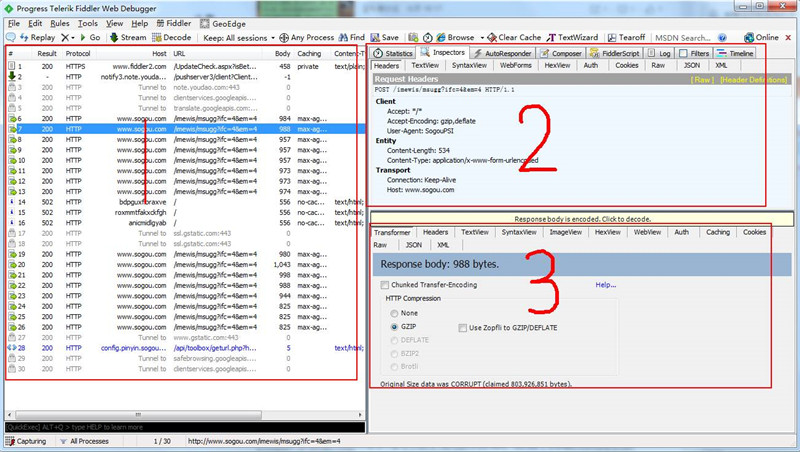Open the File menu
Image resolution: width=800 pixels, height=452 pixels.
click(14, 23)
